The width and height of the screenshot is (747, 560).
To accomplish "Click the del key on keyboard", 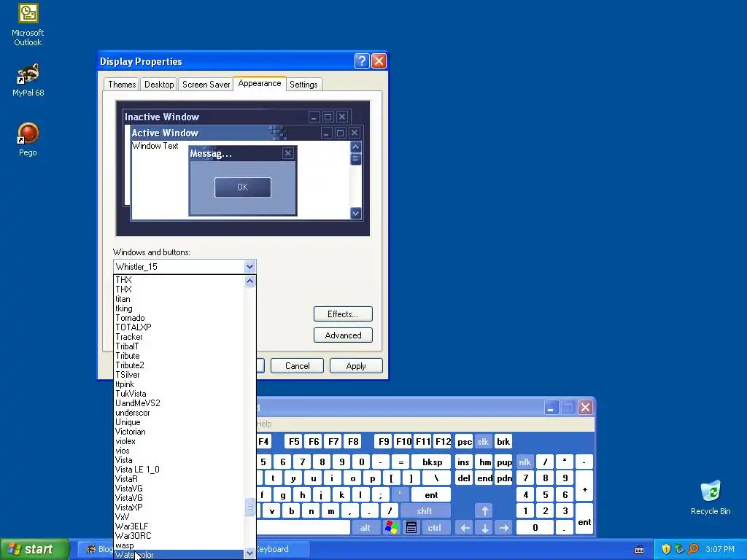I will (464, 478).
